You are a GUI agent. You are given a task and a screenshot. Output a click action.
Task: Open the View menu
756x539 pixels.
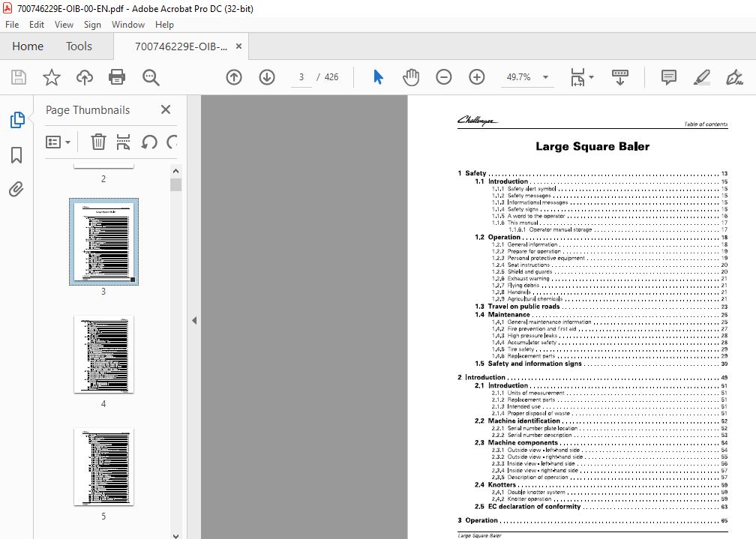pos(64,25)
